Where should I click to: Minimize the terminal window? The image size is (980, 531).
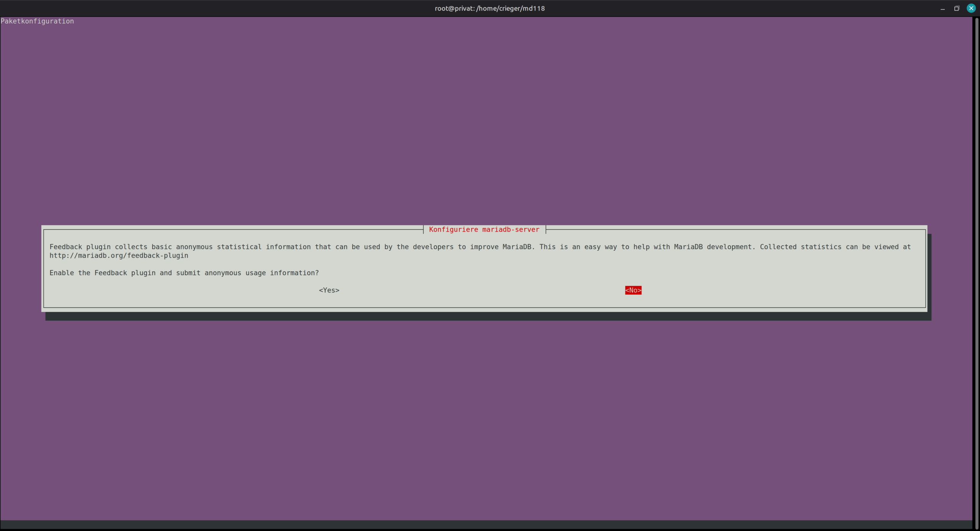tap(942, 8)
